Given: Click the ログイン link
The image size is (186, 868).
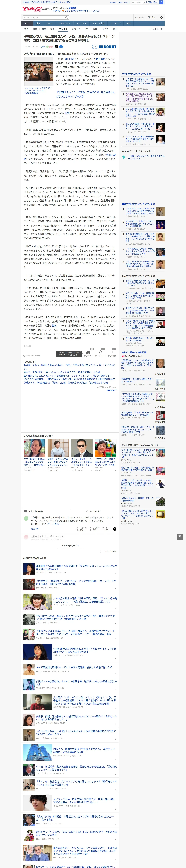Looking at the screenshot, I should click(x=57, y=11).
